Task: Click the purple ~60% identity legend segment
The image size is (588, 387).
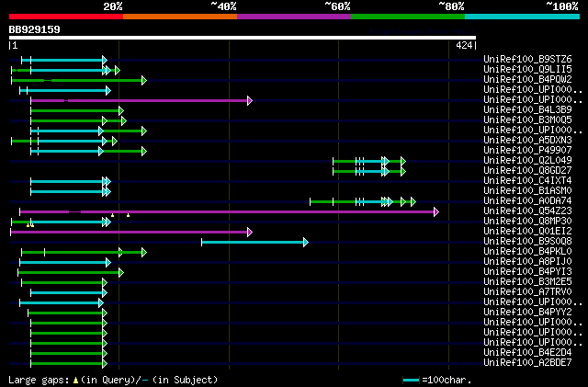Action: 294,17
